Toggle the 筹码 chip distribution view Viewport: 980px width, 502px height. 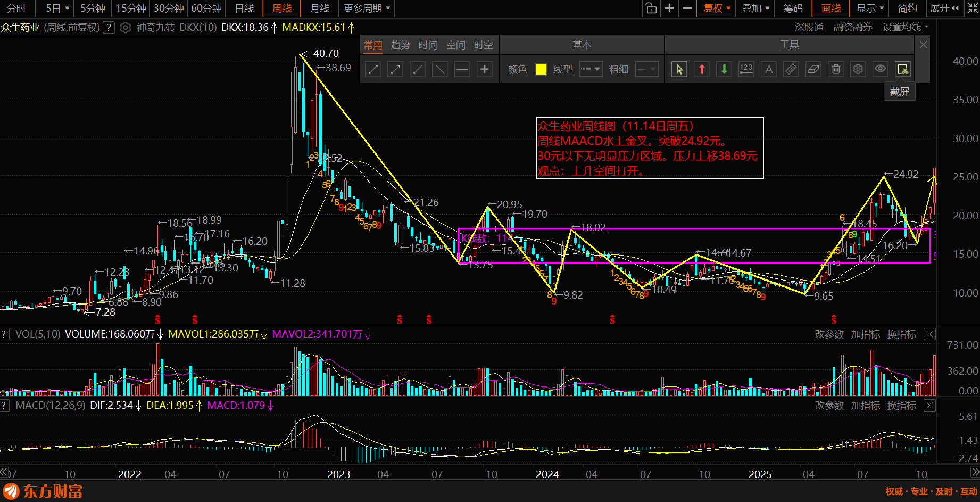point(793,9)
